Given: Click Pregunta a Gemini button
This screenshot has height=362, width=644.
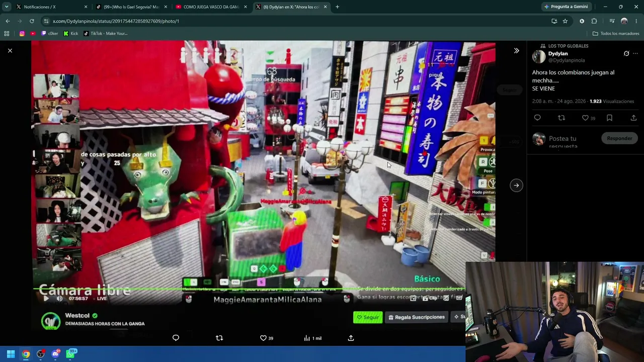Looking at the screenshot, I should [x=566, y=7].
